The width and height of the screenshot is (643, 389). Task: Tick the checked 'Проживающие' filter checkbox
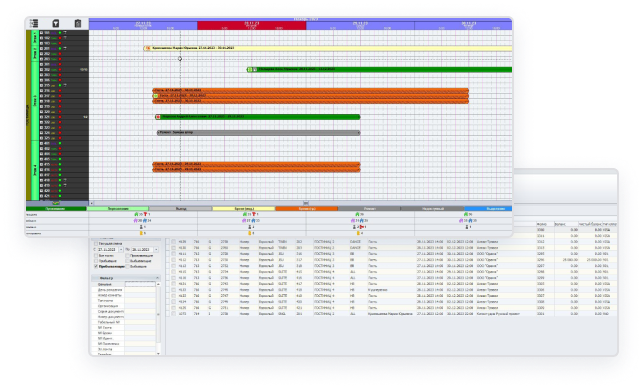(96, 266)
